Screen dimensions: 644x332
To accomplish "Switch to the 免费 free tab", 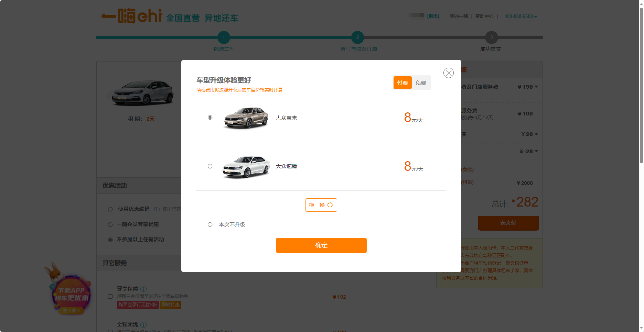I will (x=421, y=83).
